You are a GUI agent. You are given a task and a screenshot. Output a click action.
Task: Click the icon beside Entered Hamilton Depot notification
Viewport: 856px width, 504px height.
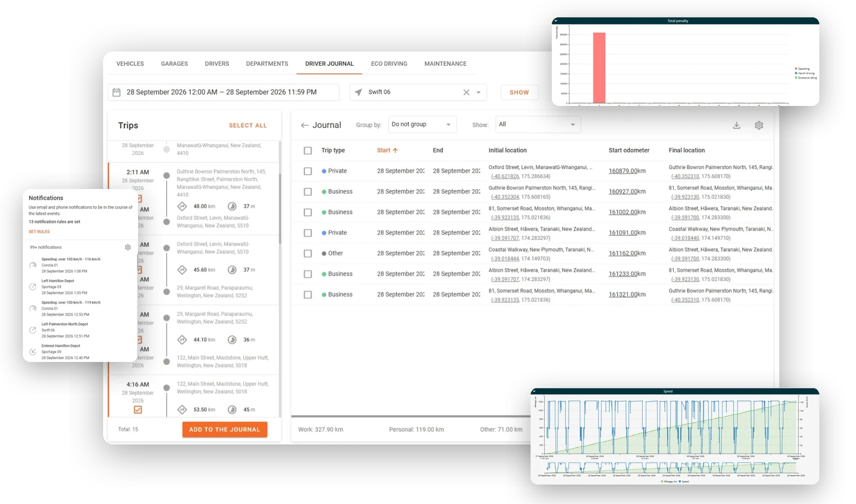(x=33, y=352)
